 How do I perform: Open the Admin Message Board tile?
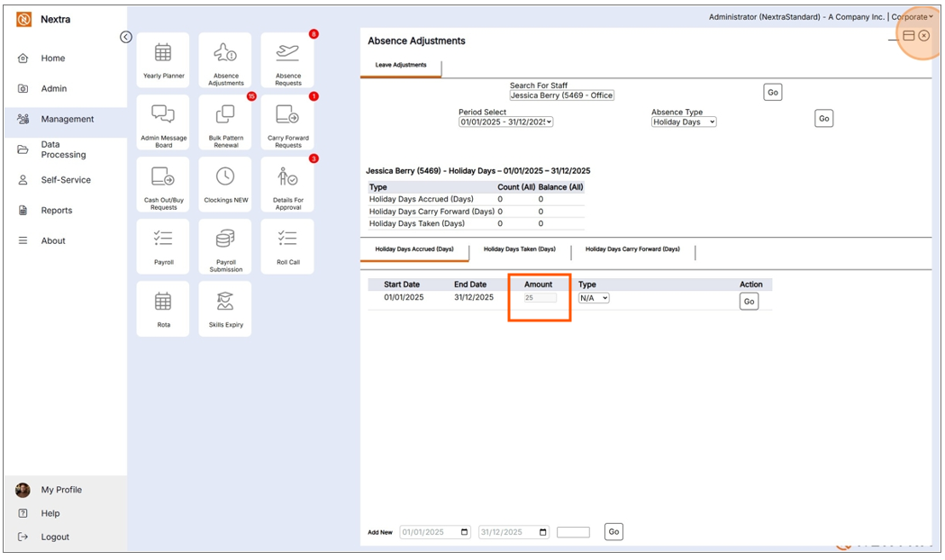coord(163,122)
